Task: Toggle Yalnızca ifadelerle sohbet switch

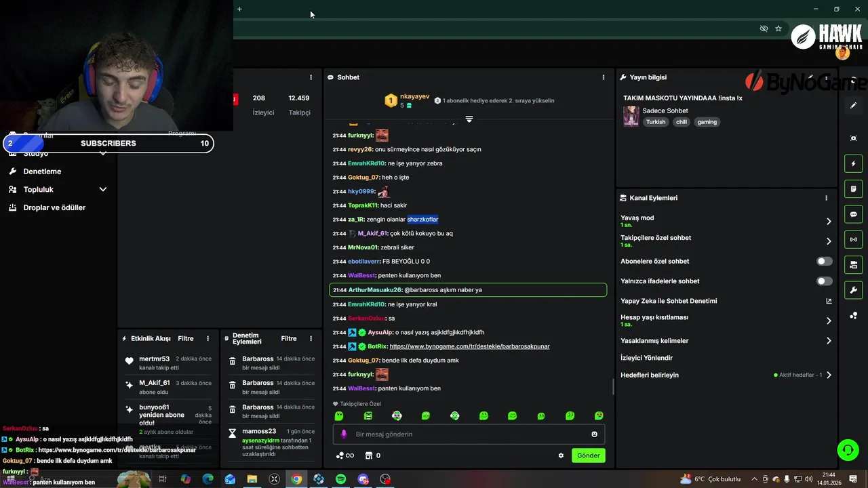Action: point(824,281)
